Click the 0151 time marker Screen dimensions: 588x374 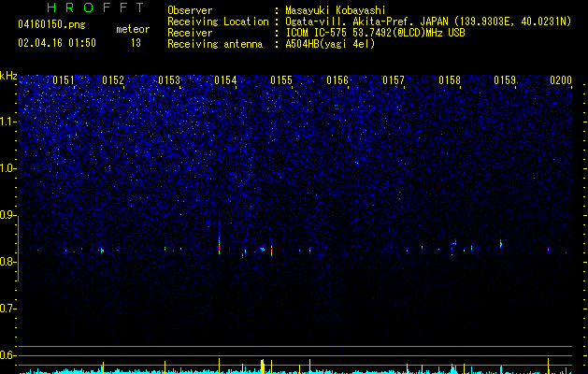point(64,80)
